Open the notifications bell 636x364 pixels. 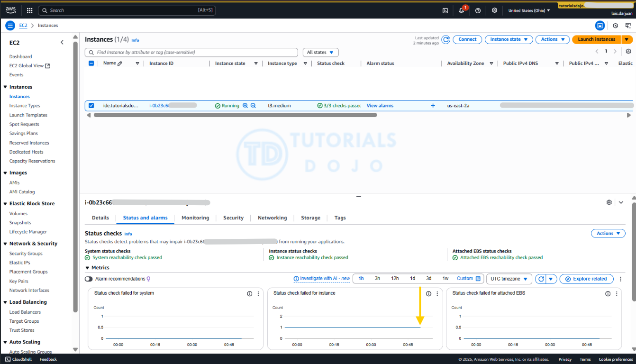[x=461, y=10]
